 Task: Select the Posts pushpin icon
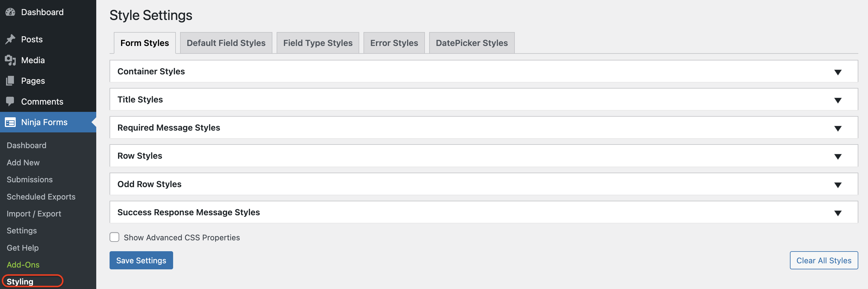[11, 39]
